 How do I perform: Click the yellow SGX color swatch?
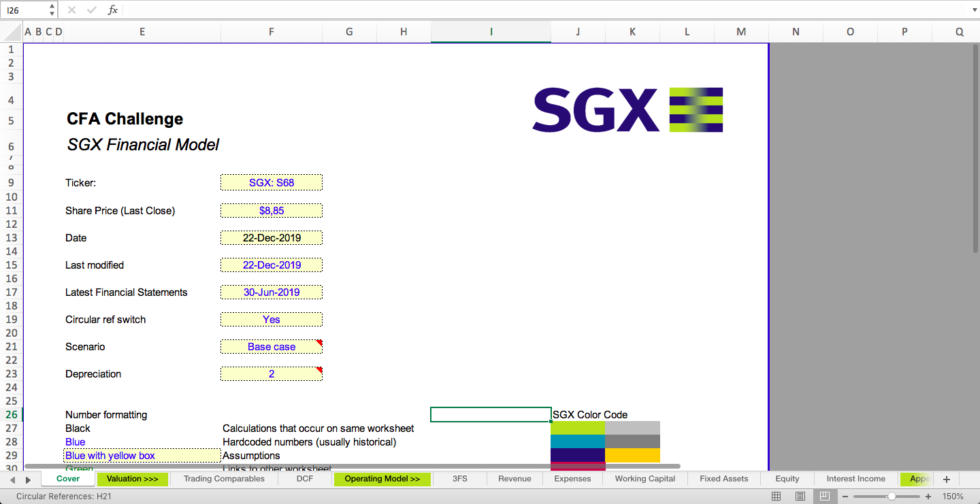point(632,455)
